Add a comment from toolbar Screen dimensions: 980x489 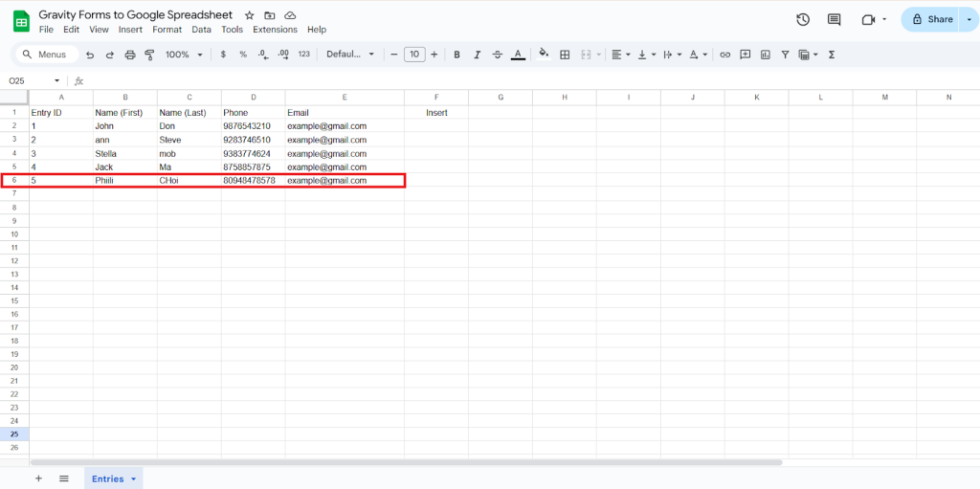(745, 56)
